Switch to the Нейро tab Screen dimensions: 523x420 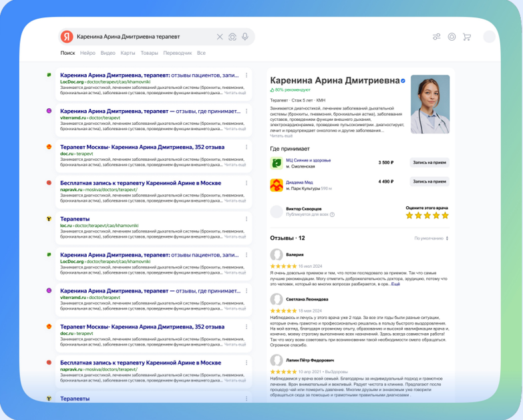(88, 53)
